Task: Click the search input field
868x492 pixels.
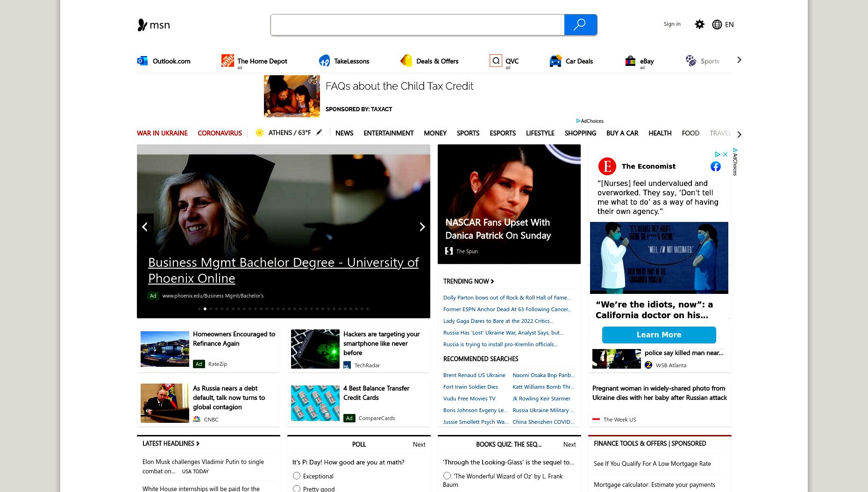Action: 418,25
